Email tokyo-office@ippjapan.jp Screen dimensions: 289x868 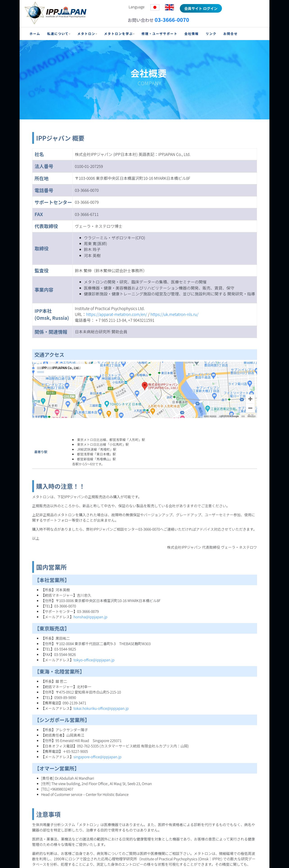click(94, 660)
